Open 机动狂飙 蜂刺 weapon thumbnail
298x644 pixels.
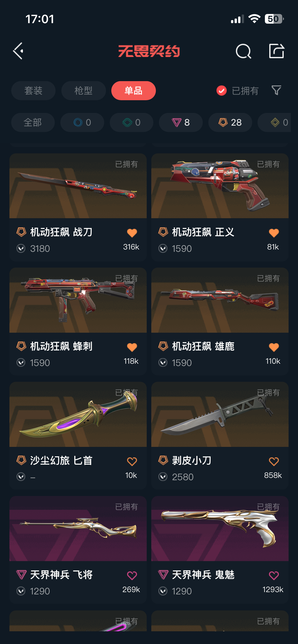click(x=78, y=300)
